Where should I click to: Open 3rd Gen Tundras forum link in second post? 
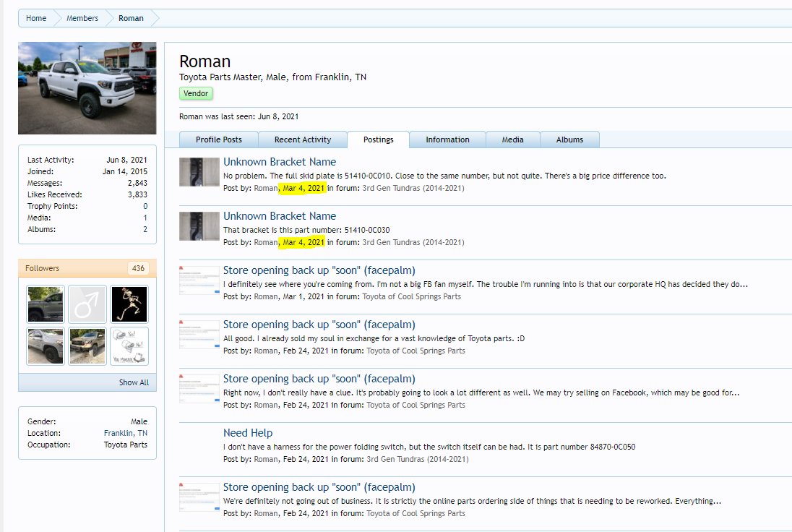pyautogui.click(x=413, y=242)
